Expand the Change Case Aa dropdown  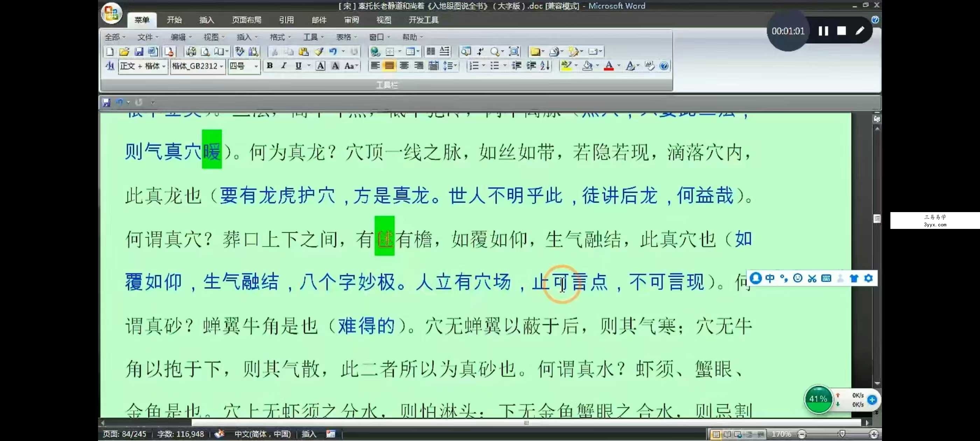[x=356, y=66]
